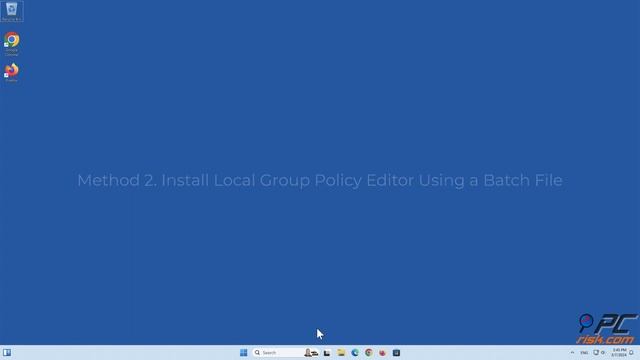640x360 pixels.
Task: Open the ENG language switcher
Action: (x=584, y=353)
